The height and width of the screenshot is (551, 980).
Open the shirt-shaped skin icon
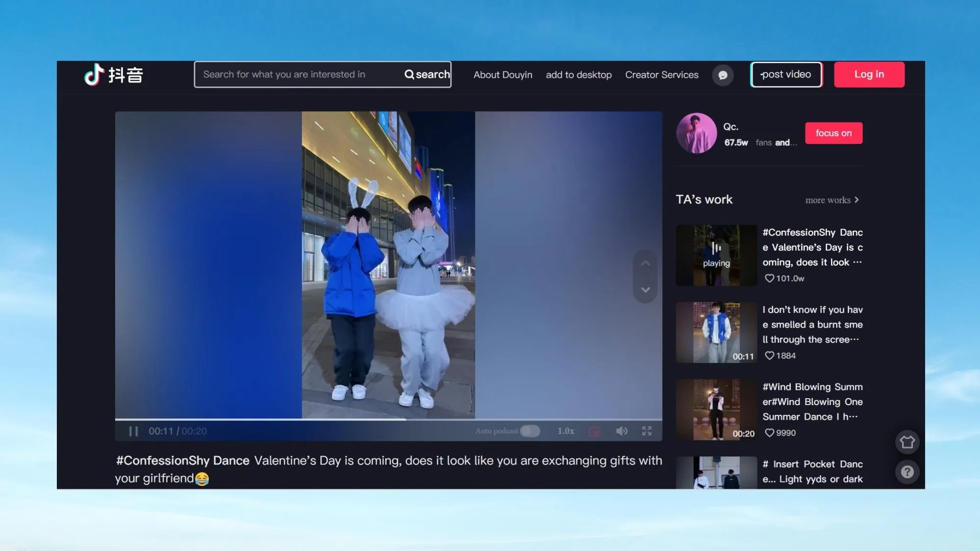pyautogui.click(x=907, y=442)
